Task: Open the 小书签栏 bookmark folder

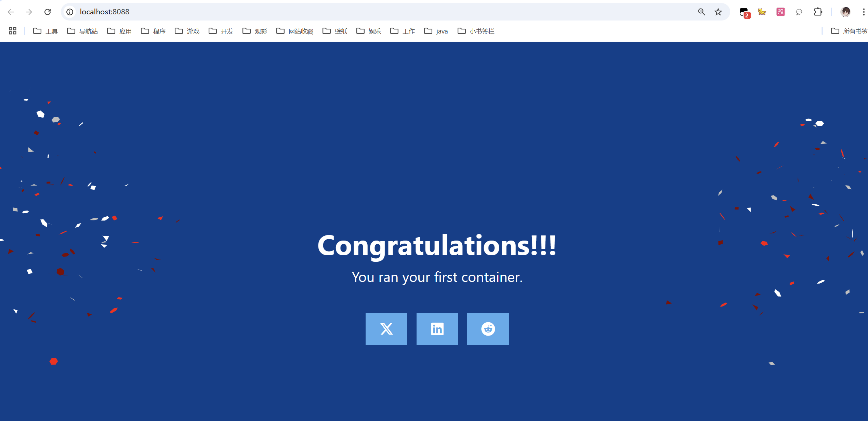Action: click(x=476, y=31)
